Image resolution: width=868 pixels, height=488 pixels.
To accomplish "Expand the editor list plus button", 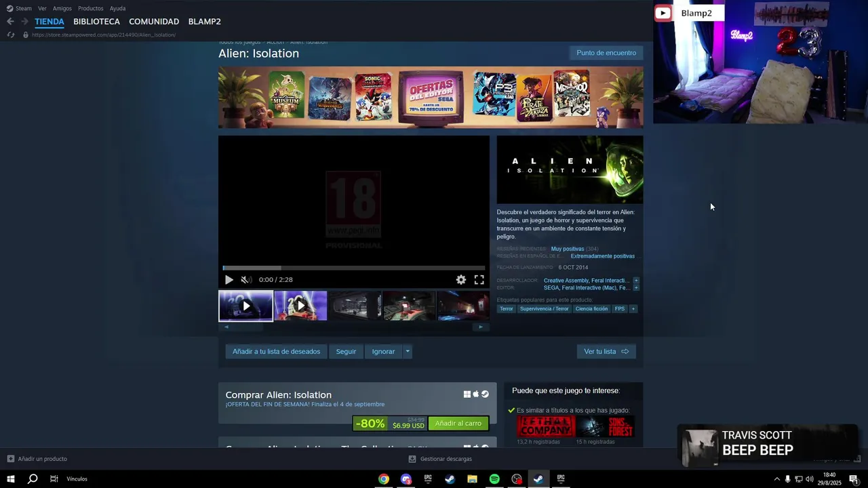I will tap(636, 288).
